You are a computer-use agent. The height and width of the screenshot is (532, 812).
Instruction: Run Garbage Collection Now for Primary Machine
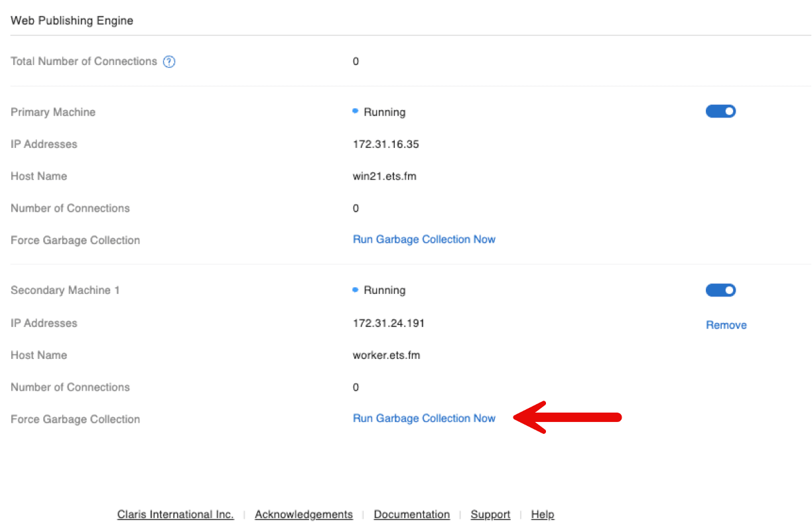[x=424, y=239]
